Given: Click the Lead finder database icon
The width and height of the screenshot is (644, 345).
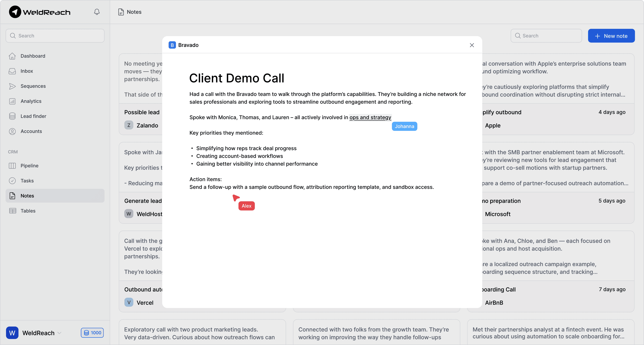Looking at the screenshot, I should tap(12, 116).
